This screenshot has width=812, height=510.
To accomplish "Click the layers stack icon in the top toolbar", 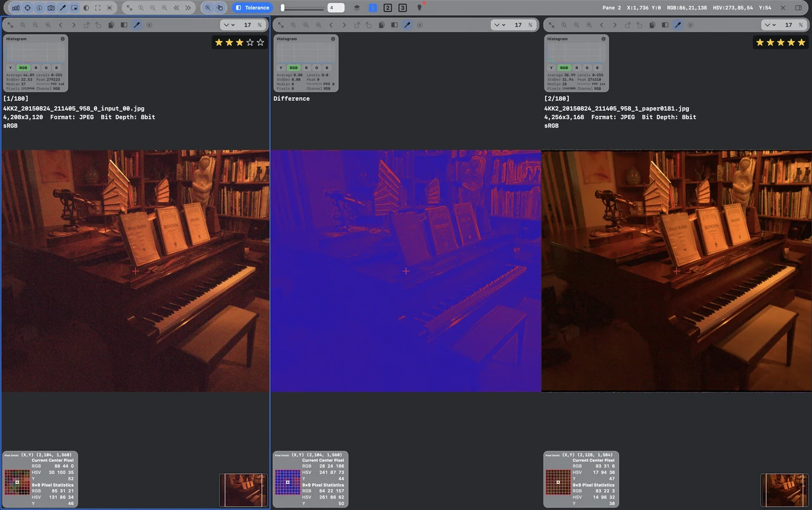I will pos(357,8).
